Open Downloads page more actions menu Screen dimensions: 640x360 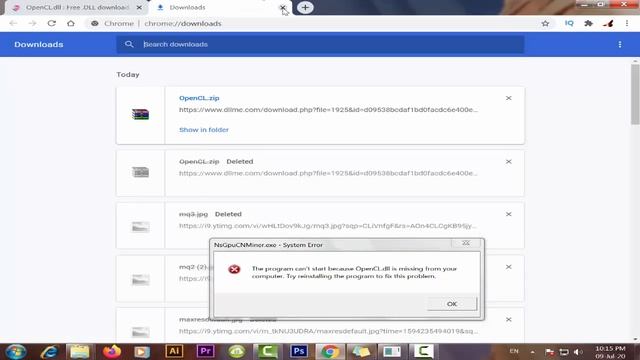pyautogui.click(x=620, y=44)
